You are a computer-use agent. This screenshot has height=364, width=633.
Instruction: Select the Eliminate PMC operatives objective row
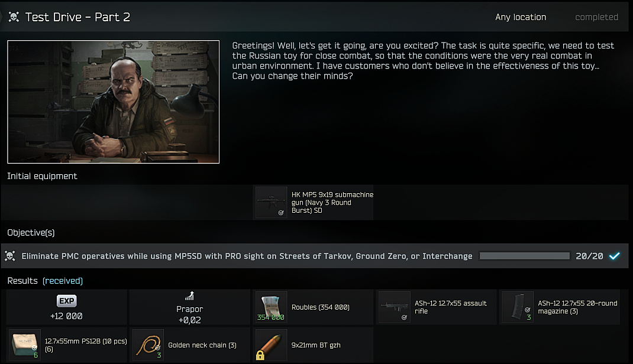pyautogui.click(x=315, y=256)
